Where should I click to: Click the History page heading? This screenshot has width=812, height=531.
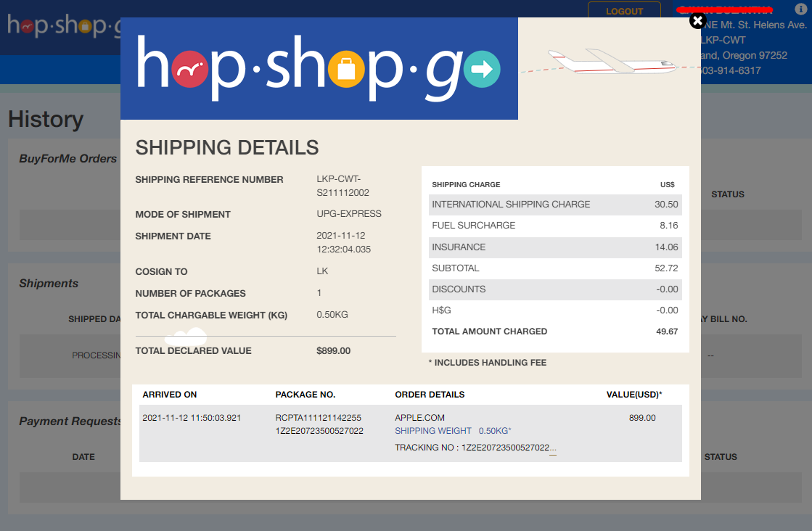coord(46,119)
